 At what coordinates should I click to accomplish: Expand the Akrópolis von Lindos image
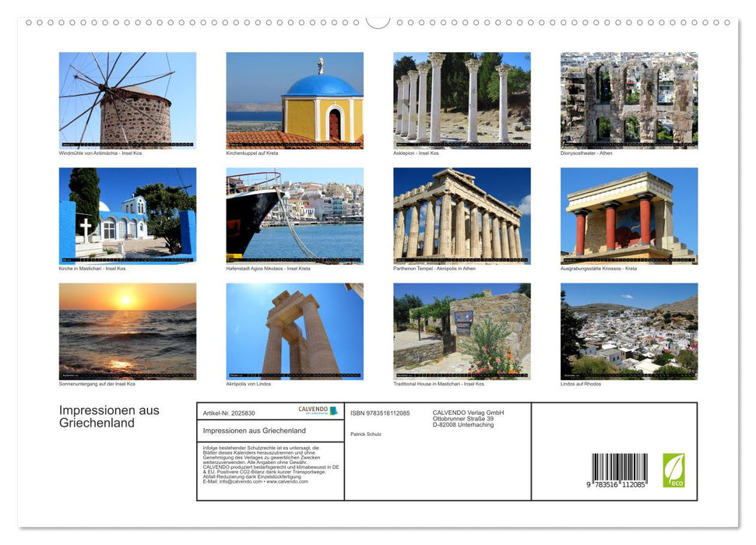point(295,332)
